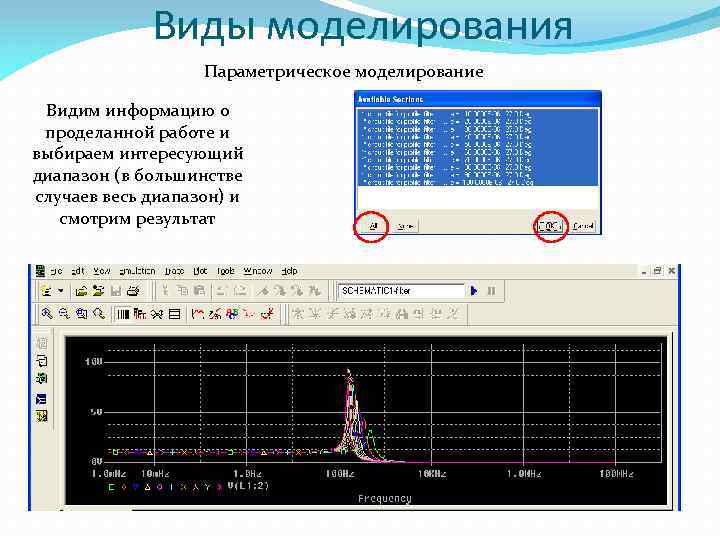The width and height of the screenshot is (720, 540).
Task: Click Cancel in Available Sections dialog
Action: (583, 226)
